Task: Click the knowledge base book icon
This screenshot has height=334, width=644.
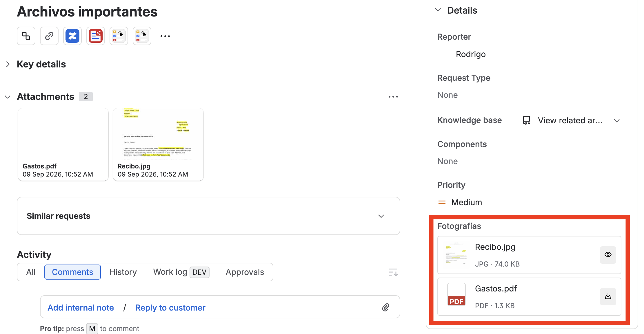Action: (526, 120)
